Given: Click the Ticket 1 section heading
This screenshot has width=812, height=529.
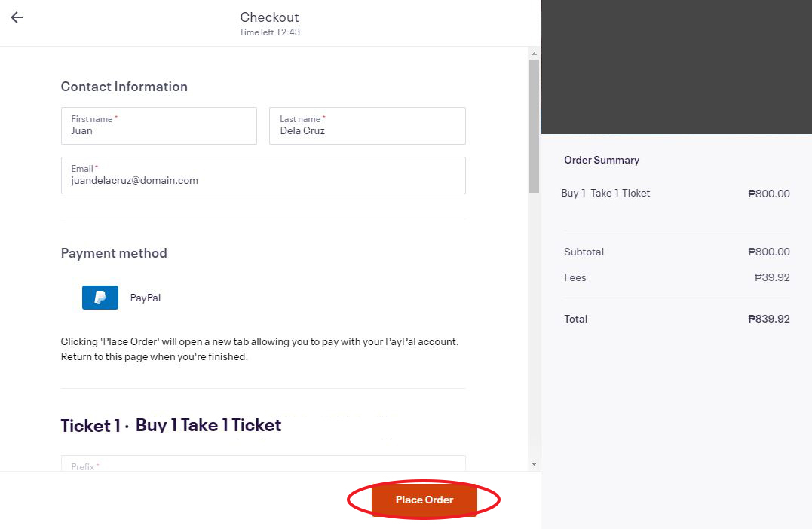Looking at the screenshot, I should pos(171,425).
